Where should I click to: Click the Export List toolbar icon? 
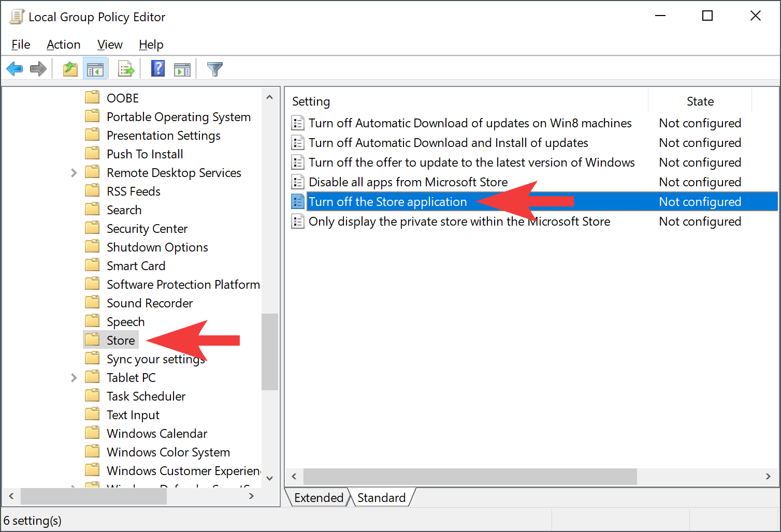(x=126, y=69)
